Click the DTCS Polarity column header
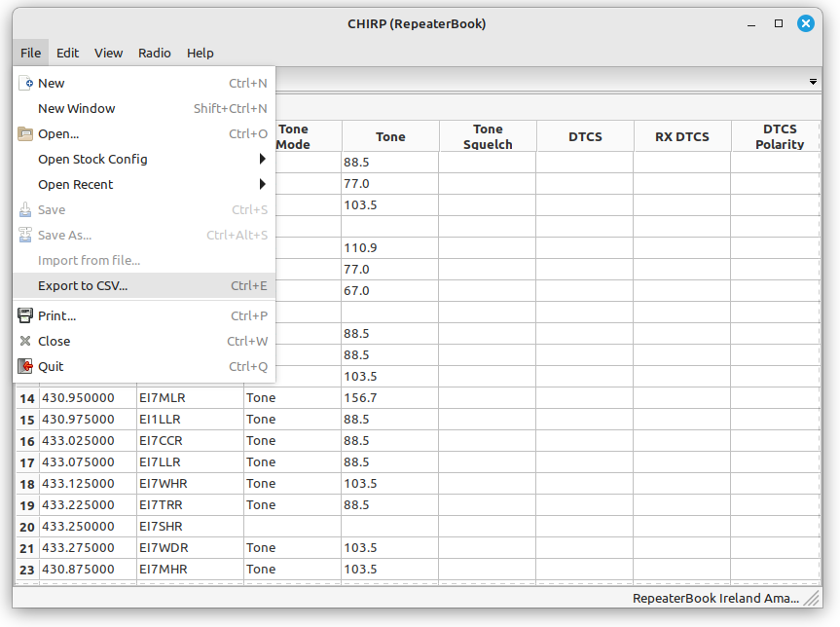 (x=776, y=136)
